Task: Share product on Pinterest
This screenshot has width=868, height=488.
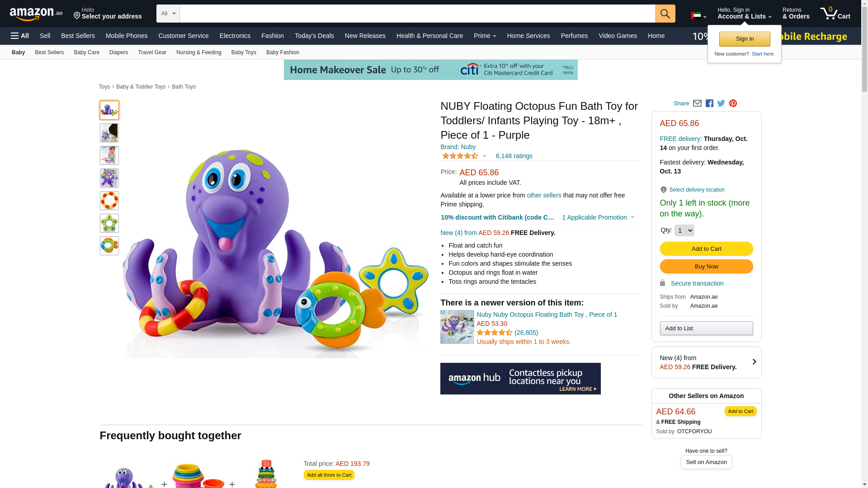Action: (733, 103)
